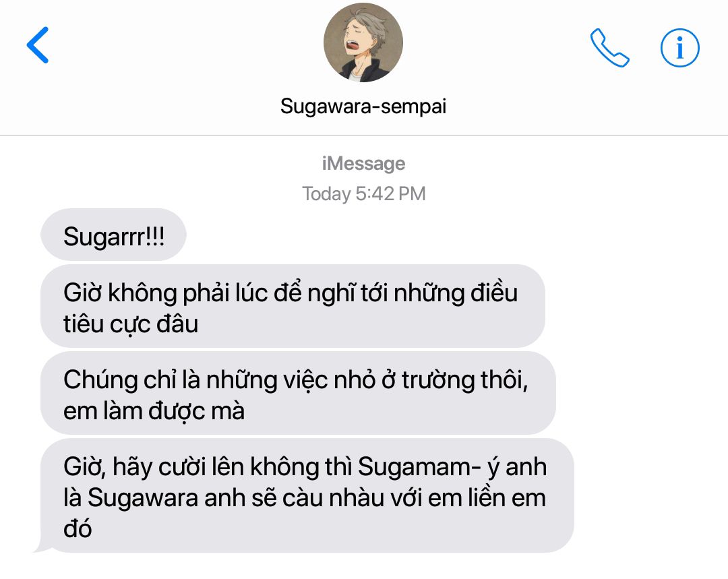The height and width of the screenshot is (579, 728).
Task: Tap the words điều at end of second bubble
Action: pyautogui.click(x=493, y=293)
